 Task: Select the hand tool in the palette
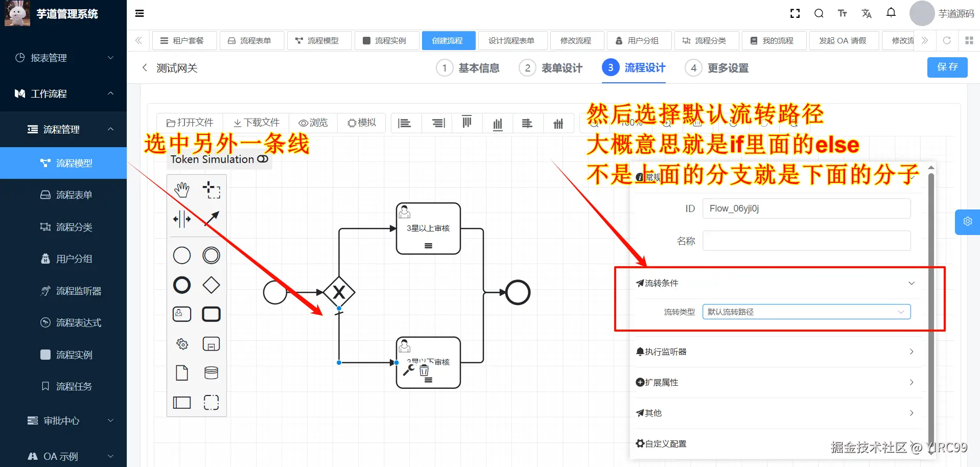pyautogui.click(x=182, y=189)
